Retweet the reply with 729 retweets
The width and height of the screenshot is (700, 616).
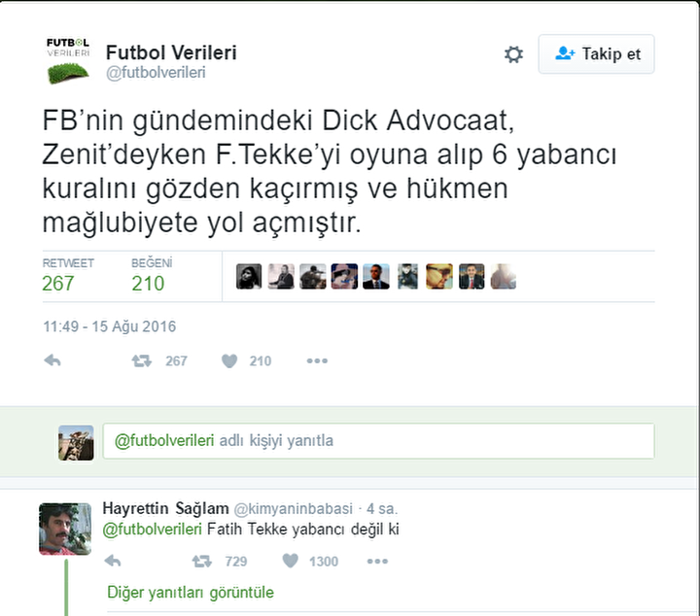[x=202, y=561]
